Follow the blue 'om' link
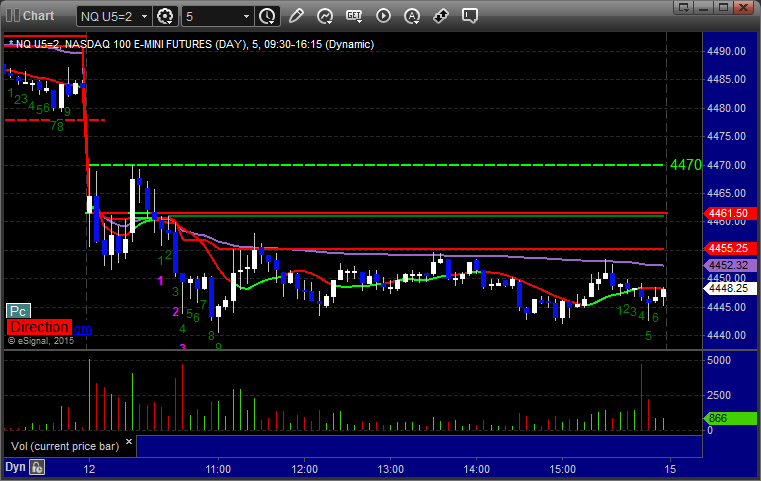This screenshot has height=481, width=761. click(82, 329)
